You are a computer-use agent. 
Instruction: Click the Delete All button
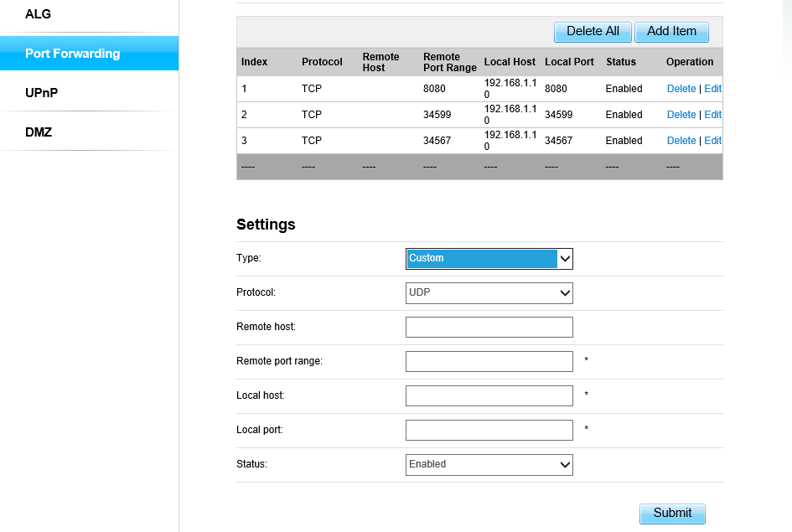coord(593,31)
